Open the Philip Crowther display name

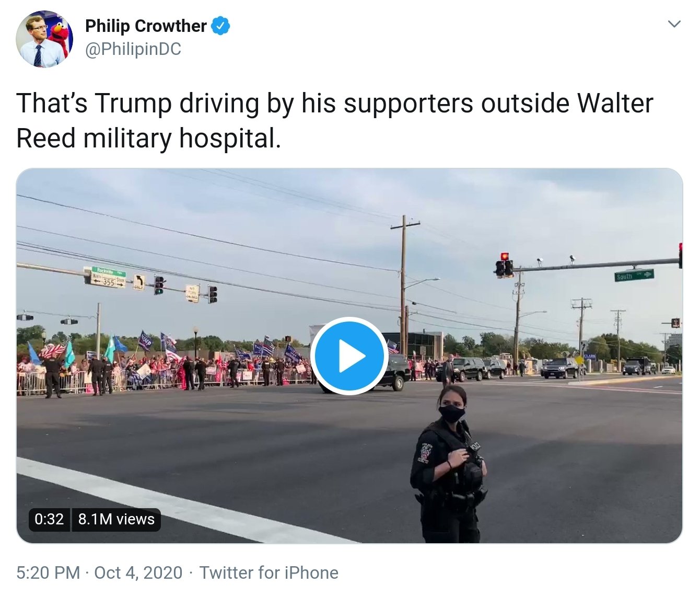146,26
